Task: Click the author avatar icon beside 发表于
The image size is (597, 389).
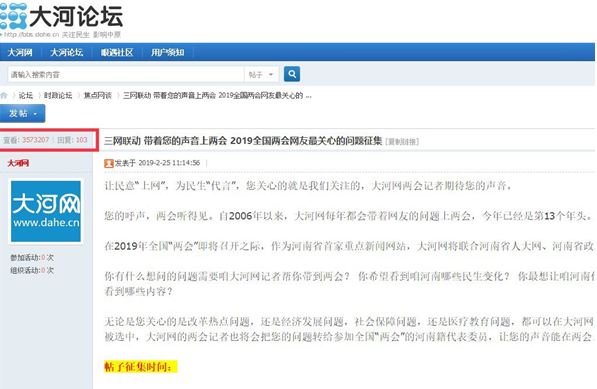Action: coord(109,163)
